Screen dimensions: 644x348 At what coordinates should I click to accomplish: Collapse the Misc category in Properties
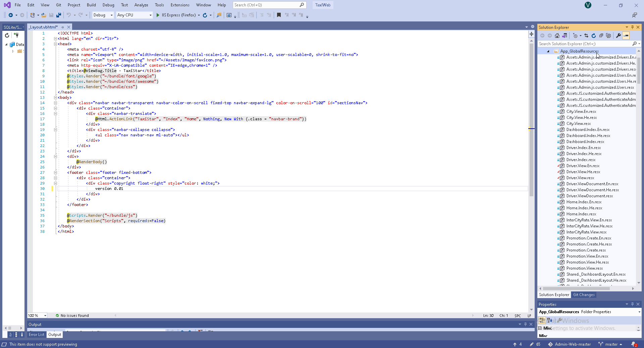540,328
